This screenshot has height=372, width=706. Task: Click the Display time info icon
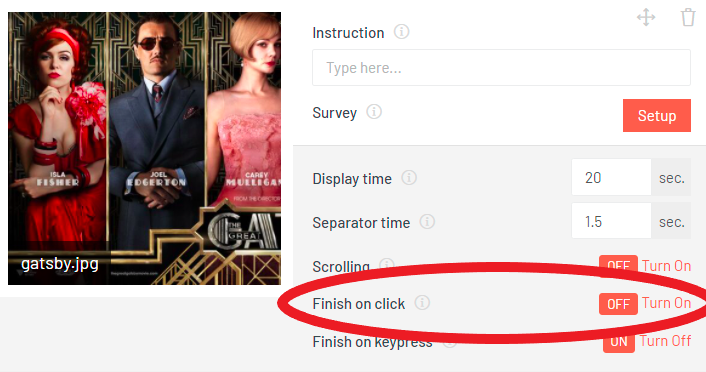point(409,178)
